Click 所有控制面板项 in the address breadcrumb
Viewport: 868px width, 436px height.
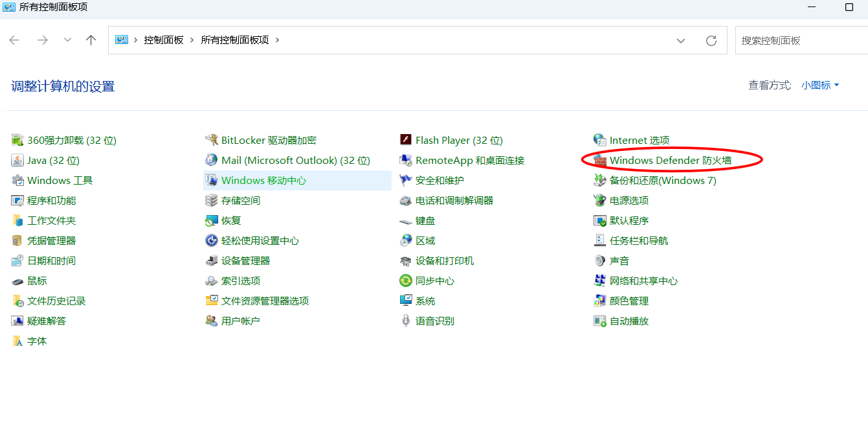234,40
